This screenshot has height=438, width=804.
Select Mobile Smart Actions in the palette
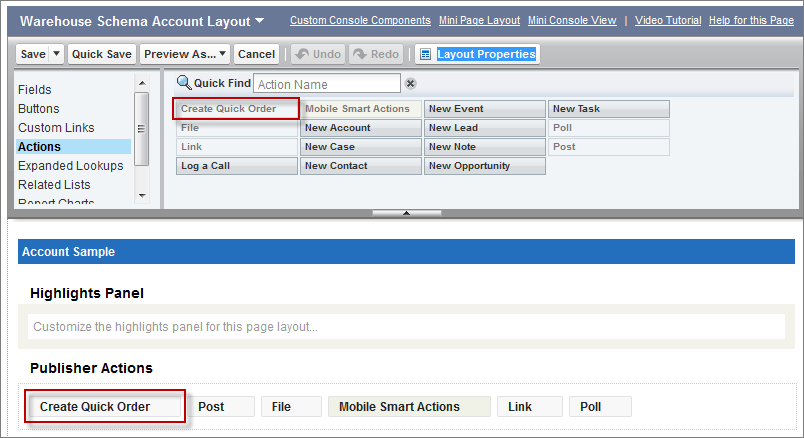pos(360,109)
